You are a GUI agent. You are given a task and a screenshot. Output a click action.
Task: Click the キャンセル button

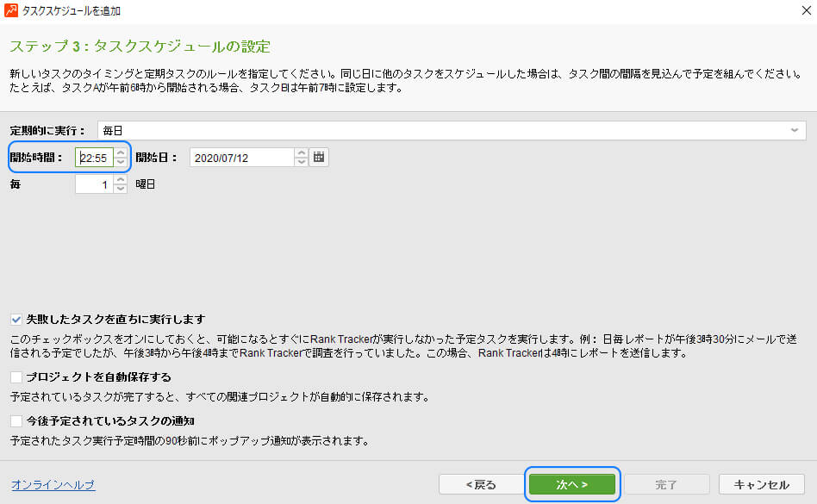click(761, 485)
